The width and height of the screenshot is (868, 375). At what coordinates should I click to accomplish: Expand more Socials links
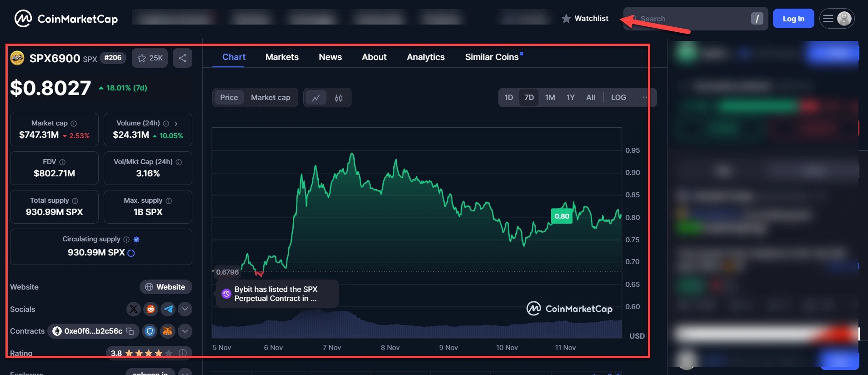185,309
